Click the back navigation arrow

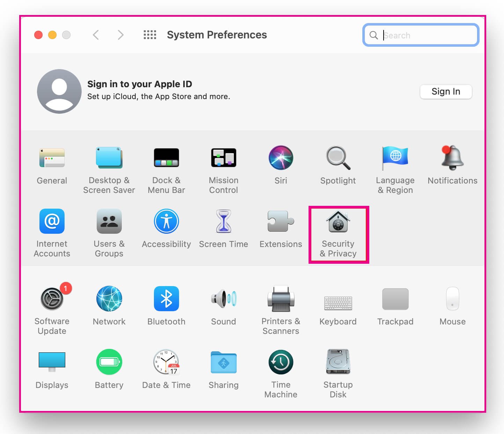(x=96, y=35)
